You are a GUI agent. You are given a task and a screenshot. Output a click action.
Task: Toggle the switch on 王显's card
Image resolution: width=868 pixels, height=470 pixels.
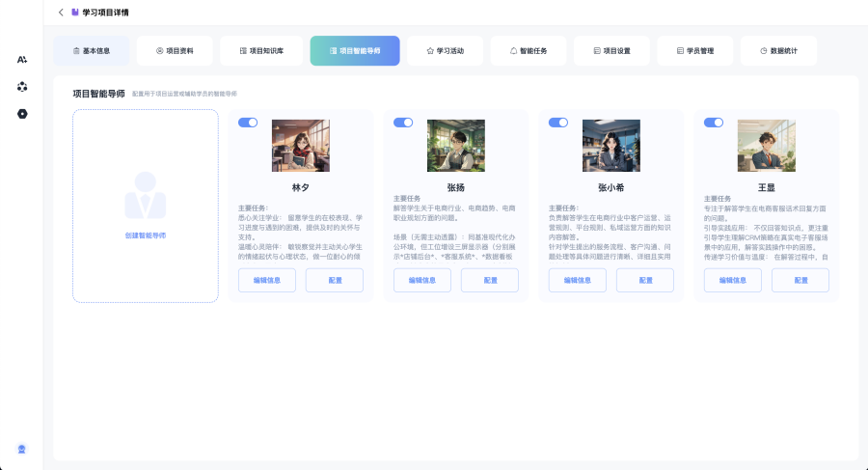714,123
